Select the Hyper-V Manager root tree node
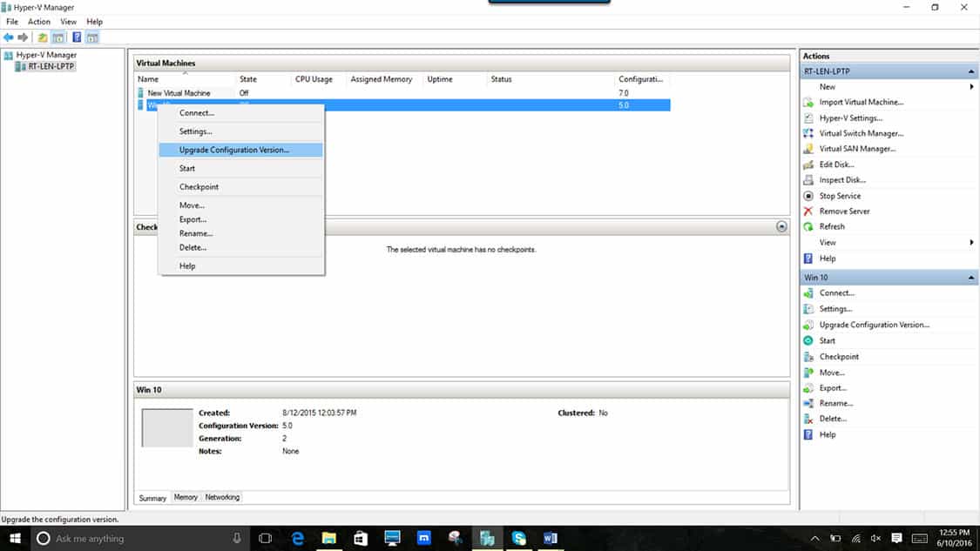Viewport: 980px width, 551px height. click(x=46, y=55)
